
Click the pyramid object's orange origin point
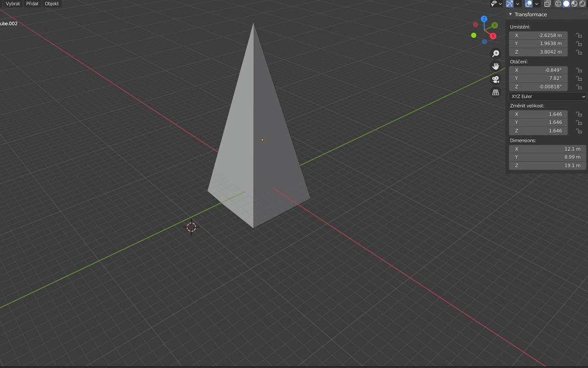coord(262,139)
